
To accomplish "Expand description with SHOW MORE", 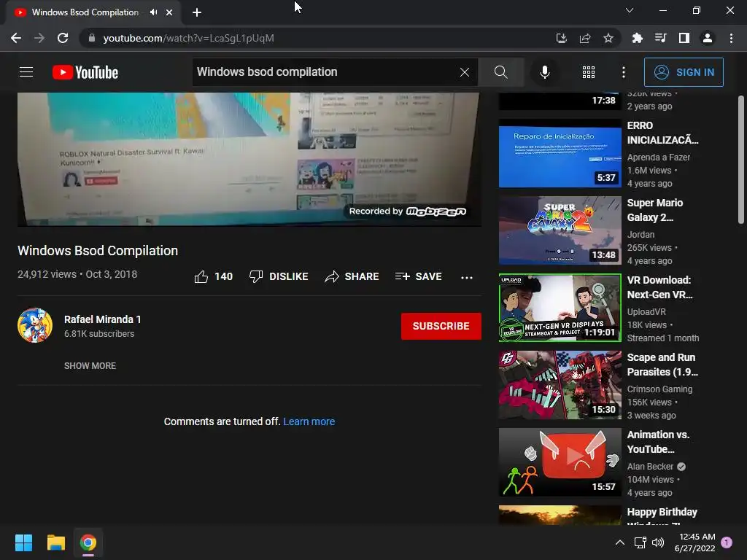I will point(90,366).
